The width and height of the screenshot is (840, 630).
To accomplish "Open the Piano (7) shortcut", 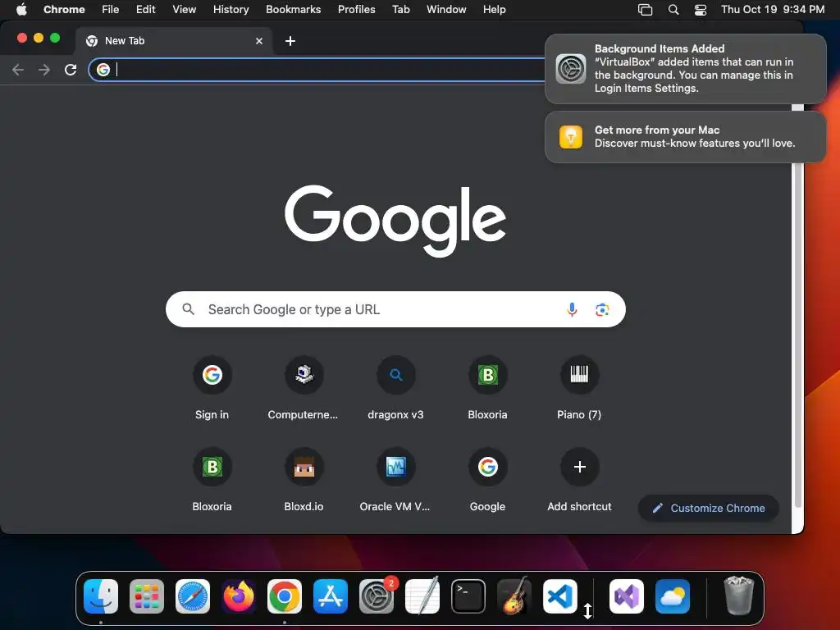I will 579,388.
